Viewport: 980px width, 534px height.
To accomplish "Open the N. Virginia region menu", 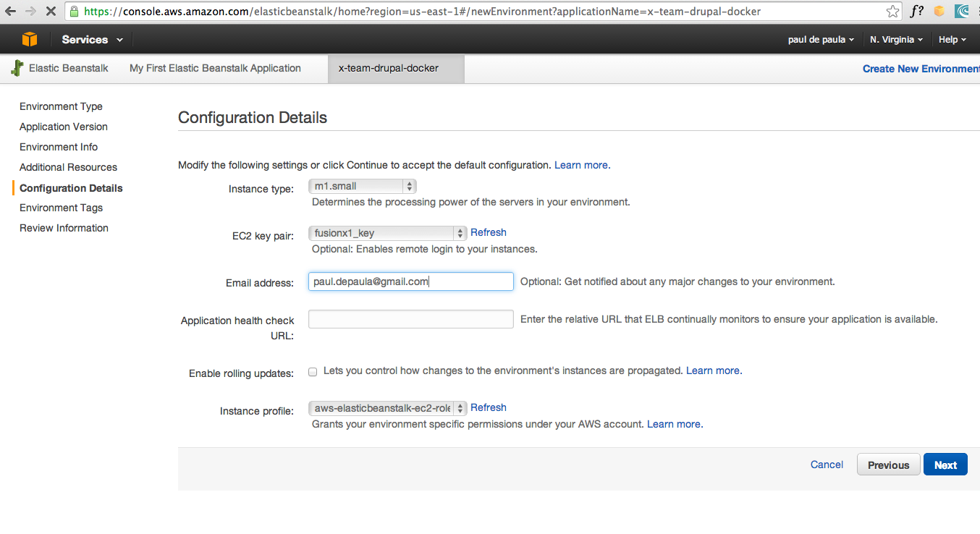I will pyautogui.click(x=896, y=40).
